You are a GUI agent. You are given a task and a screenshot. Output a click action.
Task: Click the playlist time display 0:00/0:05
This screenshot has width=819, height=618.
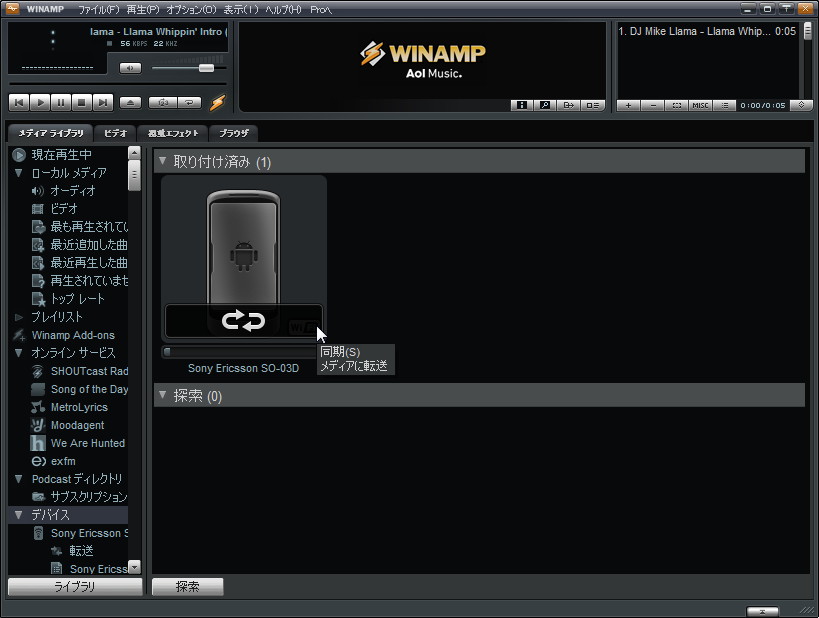(x=763, y=105)
